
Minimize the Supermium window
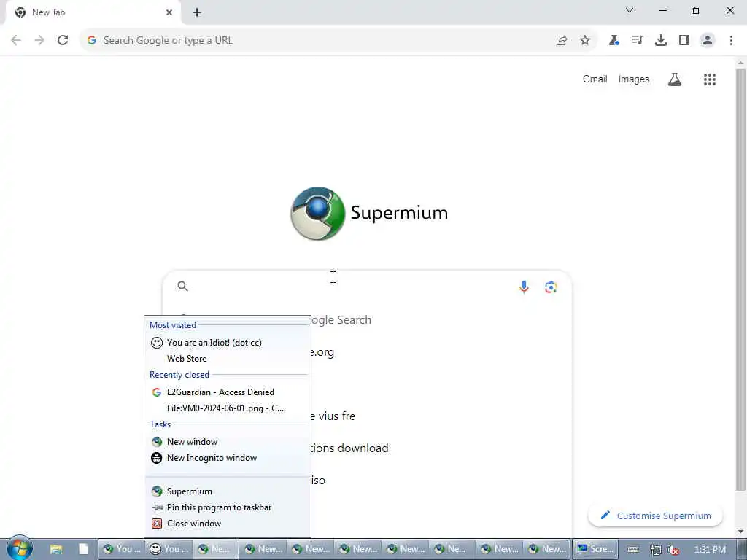(663, 10)
